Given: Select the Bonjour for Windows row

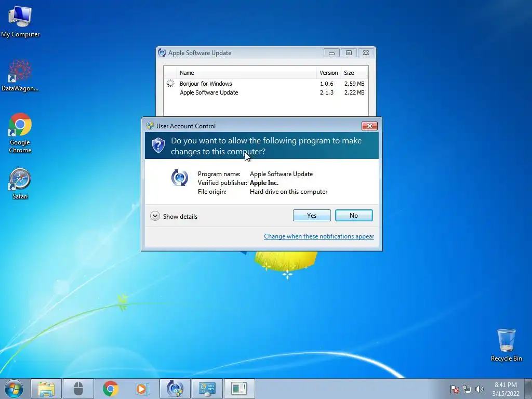Looking at the screenshot, I should 265,84.
